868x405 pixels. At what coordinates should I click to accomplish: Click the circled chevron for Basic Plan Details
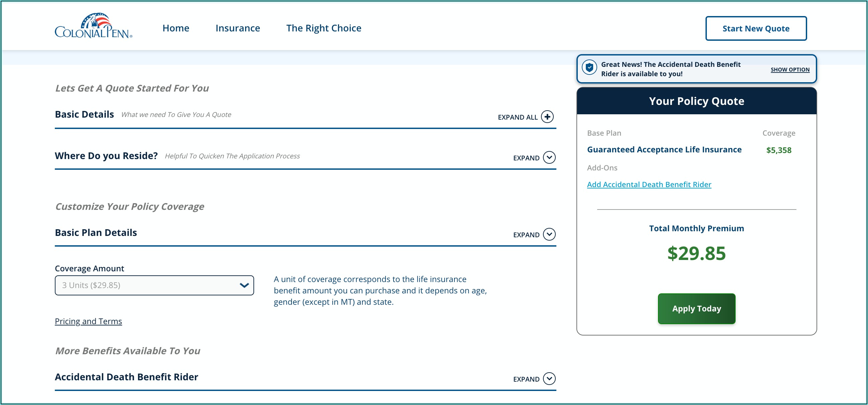tap(549, 234)
